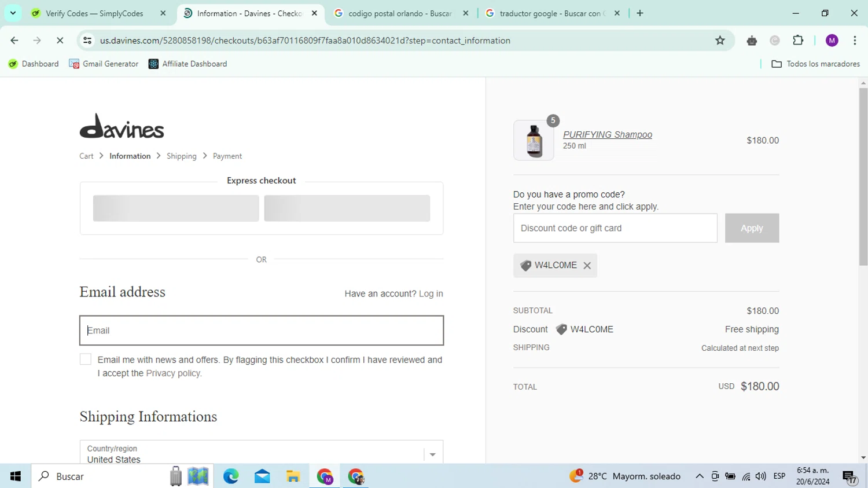Close the Information - Davines tab

(314, 13)
